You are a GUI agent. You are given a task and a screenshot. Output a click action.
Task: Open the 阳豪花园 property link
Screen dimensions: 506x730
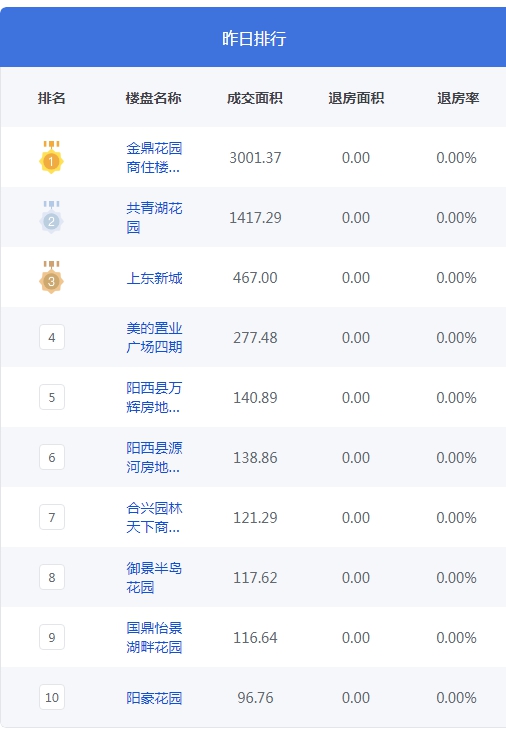[154, 698]
